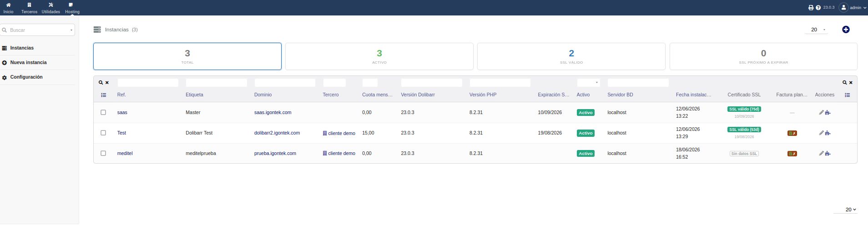This screenshot has width=868, height=235.
Task: Select the meditel row checkbox
Action: point(103,153)
